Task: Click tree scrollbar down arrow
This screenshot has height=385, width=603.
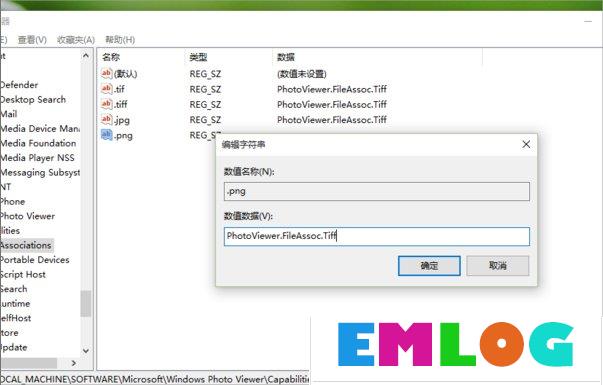Action: 86,351
